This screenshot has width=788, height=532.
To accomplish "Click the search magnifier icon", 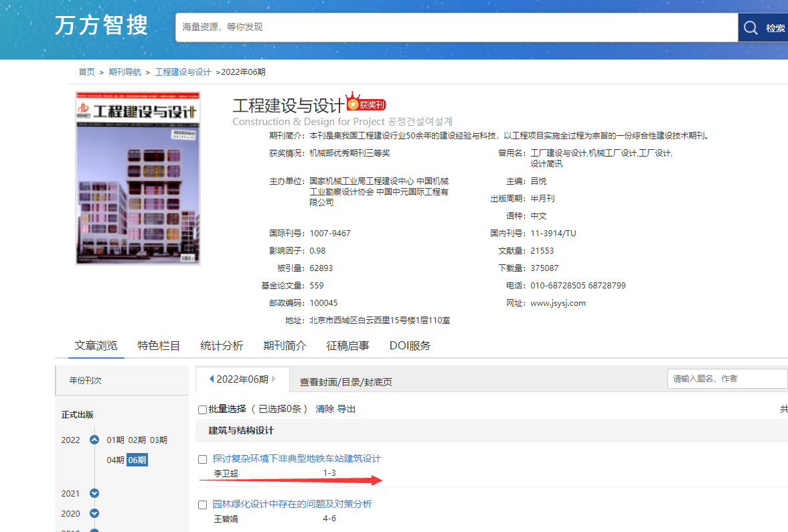I will [751, 27].
